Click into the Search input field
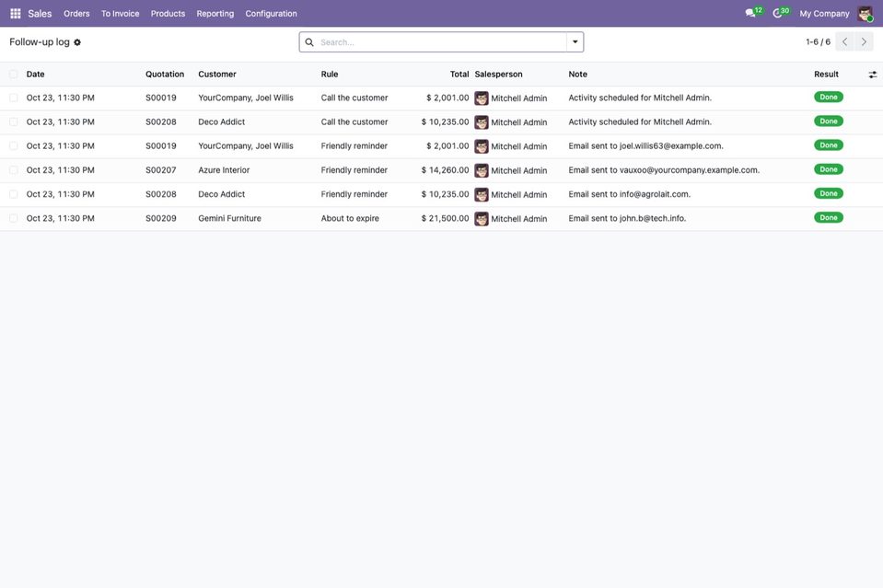 (x=441, y=42)
